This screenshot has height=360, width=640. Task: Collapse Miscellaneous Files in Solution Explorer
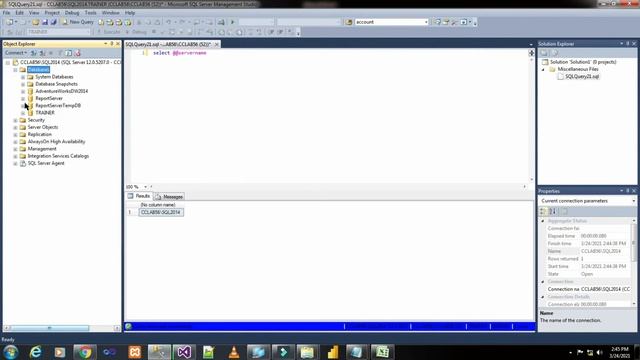click(543, 70)
